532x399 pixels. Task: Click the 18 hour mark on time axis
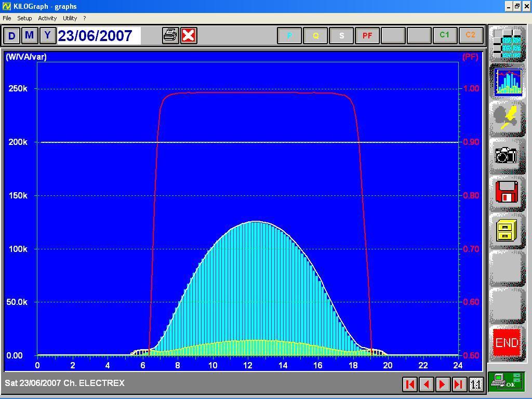pos(353,365)
